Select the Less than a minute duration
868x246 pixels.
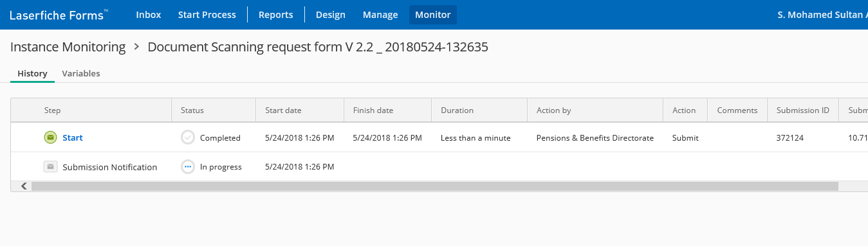[x=476, y=138]
